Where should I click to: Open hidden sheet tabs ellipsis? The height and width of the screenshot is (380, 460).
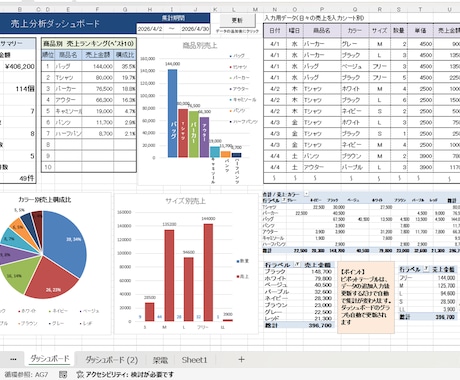tap(13, 359)
